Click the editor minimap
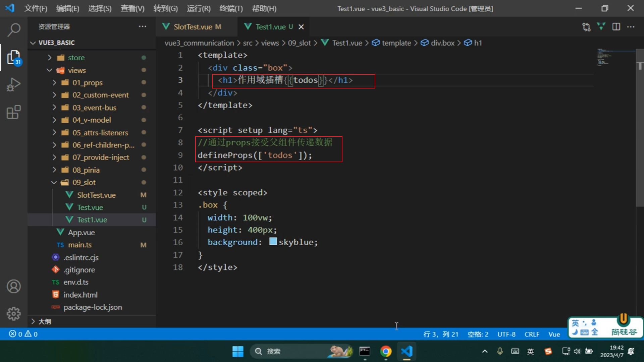The image size is (644, 362). click(x=616, y=57)
